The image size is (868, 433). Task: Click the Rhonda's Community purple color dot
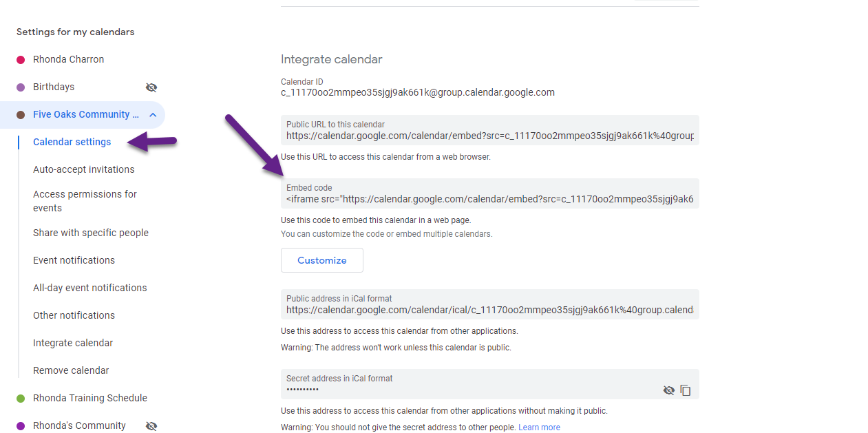point(21,426)
